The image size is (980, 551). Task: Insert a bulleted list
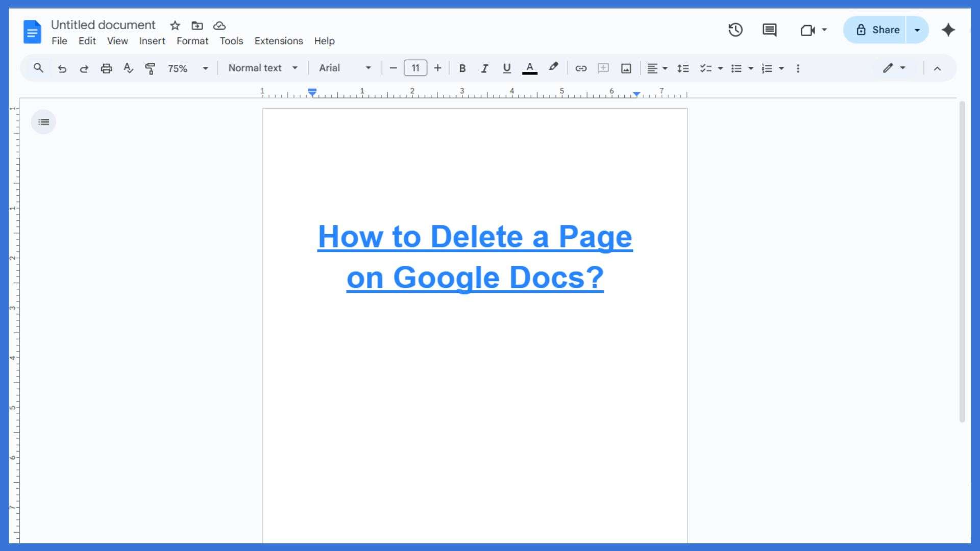coord(736,68)
